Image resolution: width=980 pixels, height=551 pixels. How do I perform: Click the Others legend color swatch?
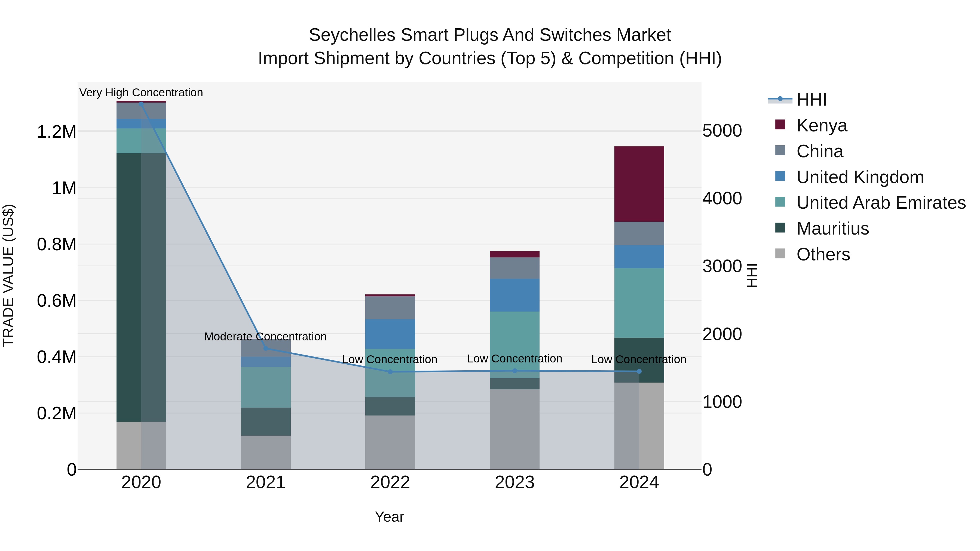click(780, 254)
